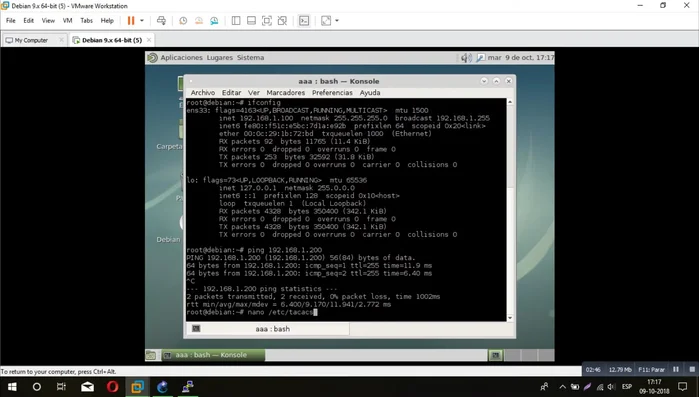Click the show desktop icon in Debian panel
The width and height of the screenshot is (699, 397).
151,355
